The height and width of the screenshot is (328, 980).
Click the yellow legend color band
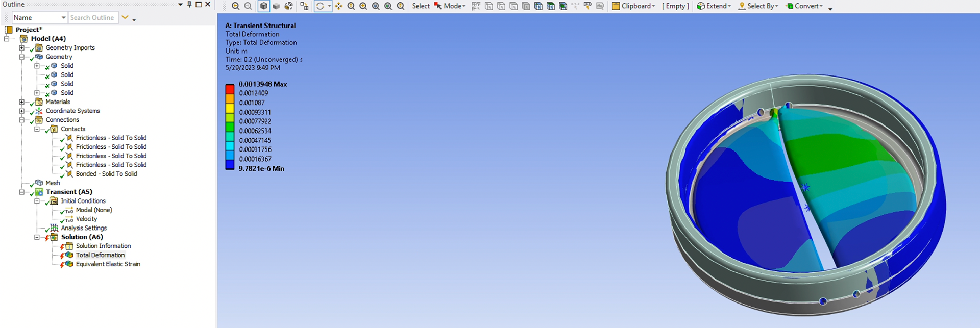click(230, 108)
